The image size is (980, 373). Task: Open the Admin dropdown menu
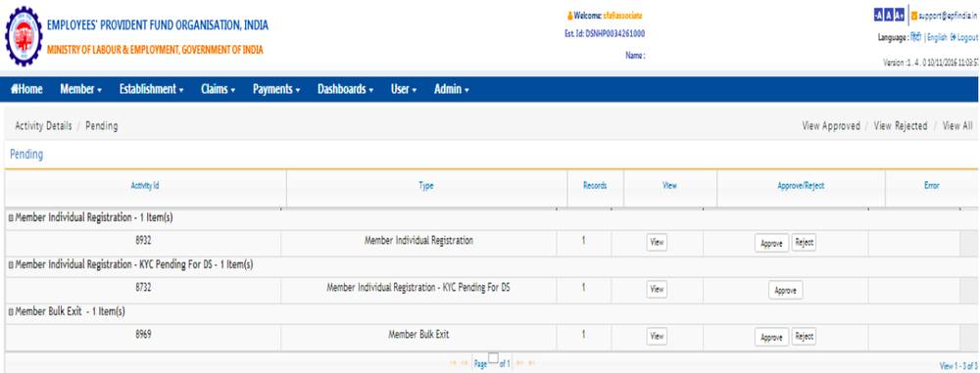pyautogui.click(x=451, y=89)
